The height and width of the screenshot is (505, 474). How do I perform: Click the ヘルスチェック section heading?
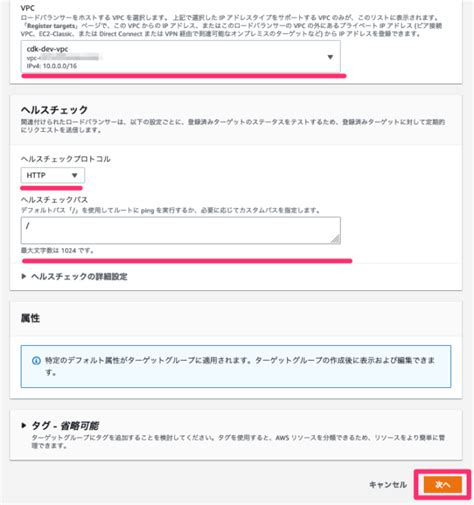(x=54, y=110)
